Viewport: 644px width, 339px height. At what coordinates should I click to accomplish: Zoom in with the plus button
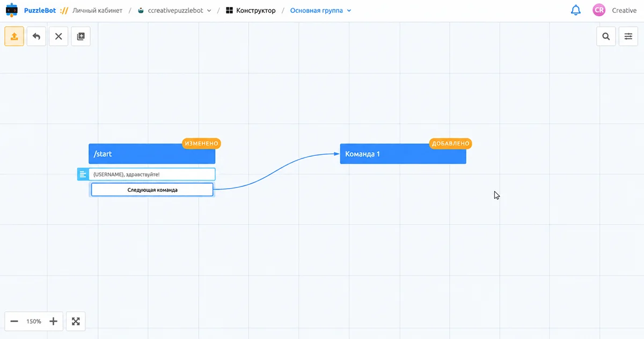pyautogui.click(x=53, y=321)
